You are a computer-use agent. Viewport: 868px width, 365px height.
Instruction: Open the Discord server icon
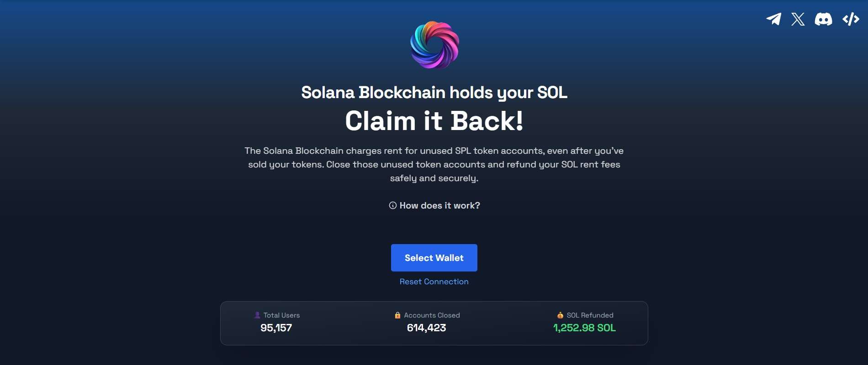pyautogui.click(x=823, y=19)
